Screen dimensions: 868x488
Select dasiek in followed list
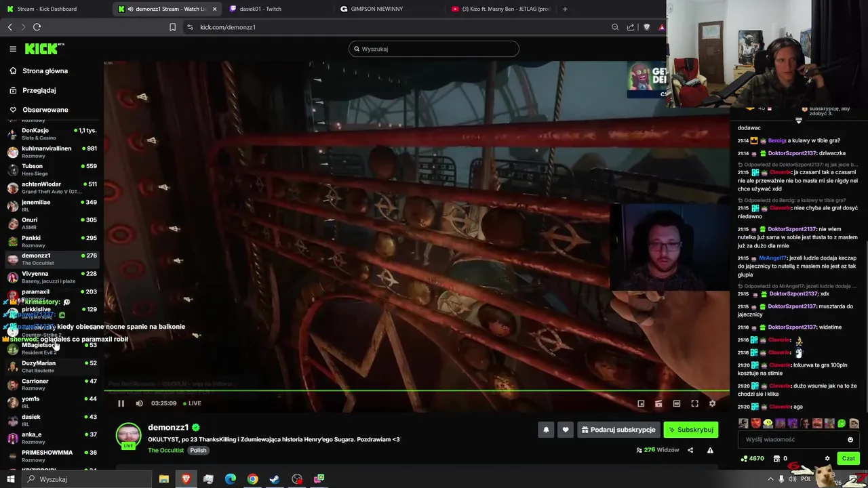52,420
